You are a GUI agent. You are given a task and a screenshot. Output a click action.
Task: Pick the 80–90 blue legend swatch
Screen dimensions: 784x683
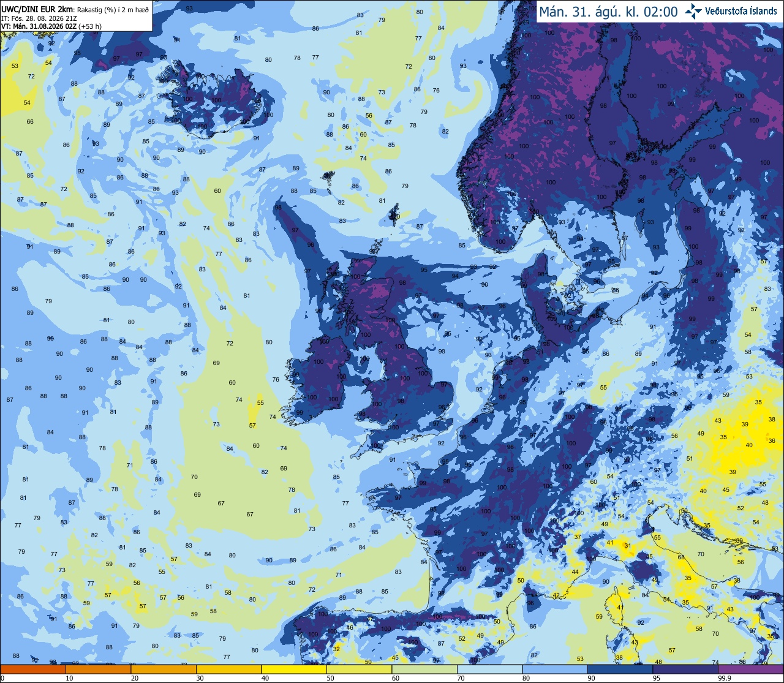[x=555, y=669]
